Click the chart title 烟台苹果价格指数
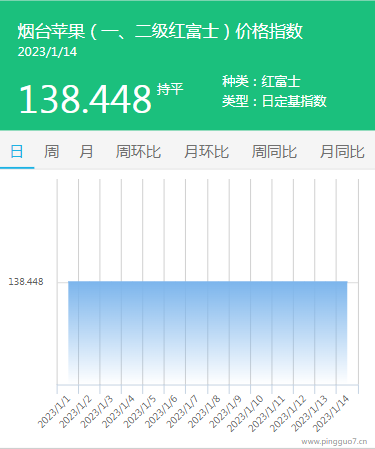Image resolution: width=375 pixels, height=449 pixels. click(x=160, y=31)
